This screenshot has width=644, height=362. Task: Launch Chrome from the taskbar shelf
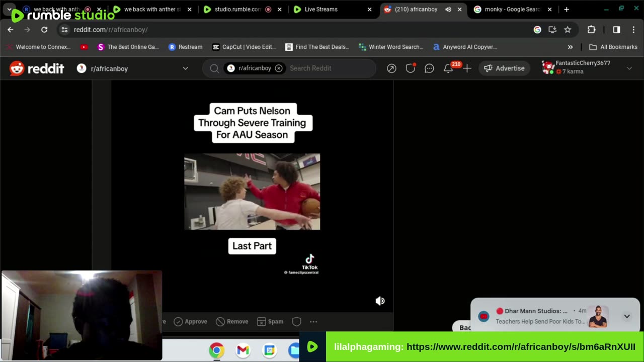click(x=217, y=350)
